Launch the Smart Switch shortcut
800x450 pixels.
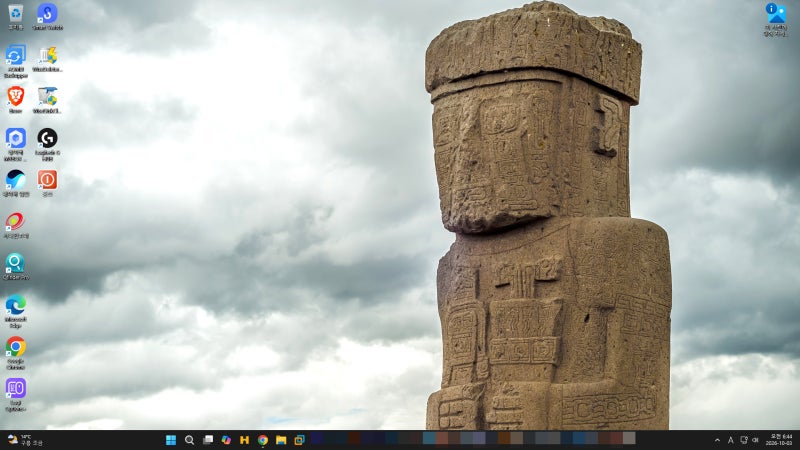click(47, 16)
